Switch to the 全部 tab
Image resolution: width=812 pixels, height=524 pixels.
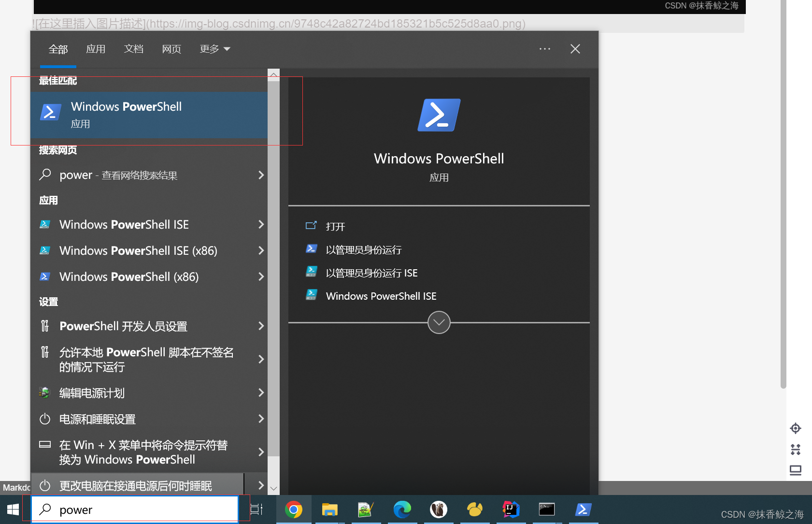click(x=58, y=49)
